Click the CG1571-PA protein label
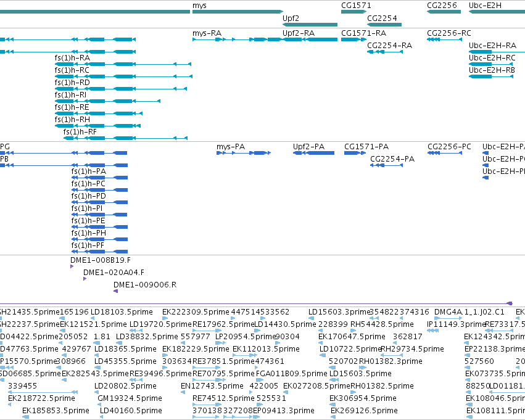 366,147
